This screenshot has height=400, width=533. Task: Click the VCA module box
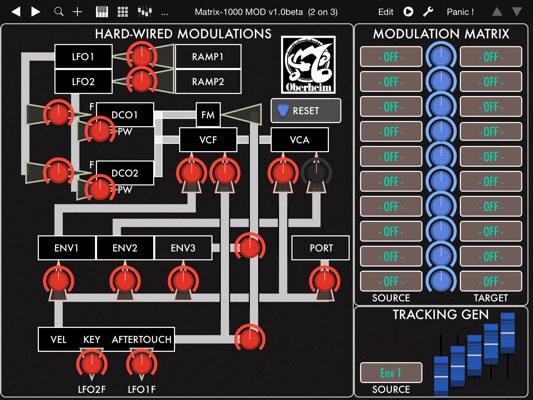(x=299, y=140)
